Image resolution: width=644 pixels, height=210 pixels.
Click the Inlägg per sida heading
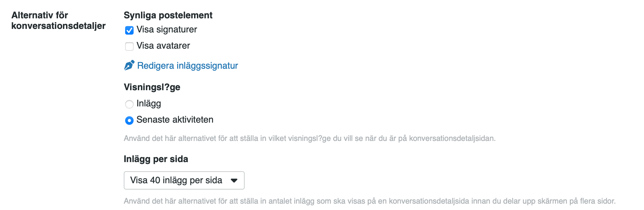point(156,159)
